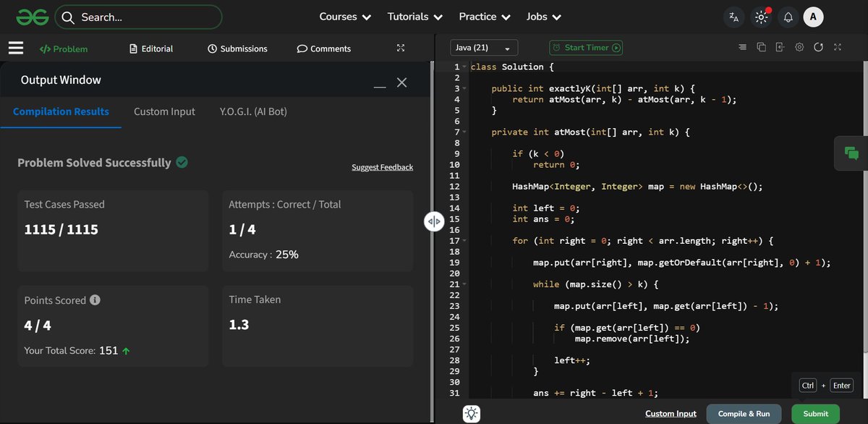868x424 pixels.
Task: Open the Courses dropdown menu
Action: coord(345,17)
